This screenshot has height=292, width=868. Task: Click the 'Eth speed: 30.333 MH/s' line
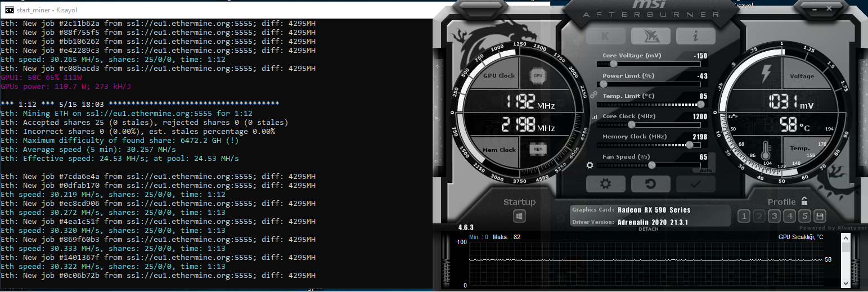pyautogui.click(x=113, y=249)
